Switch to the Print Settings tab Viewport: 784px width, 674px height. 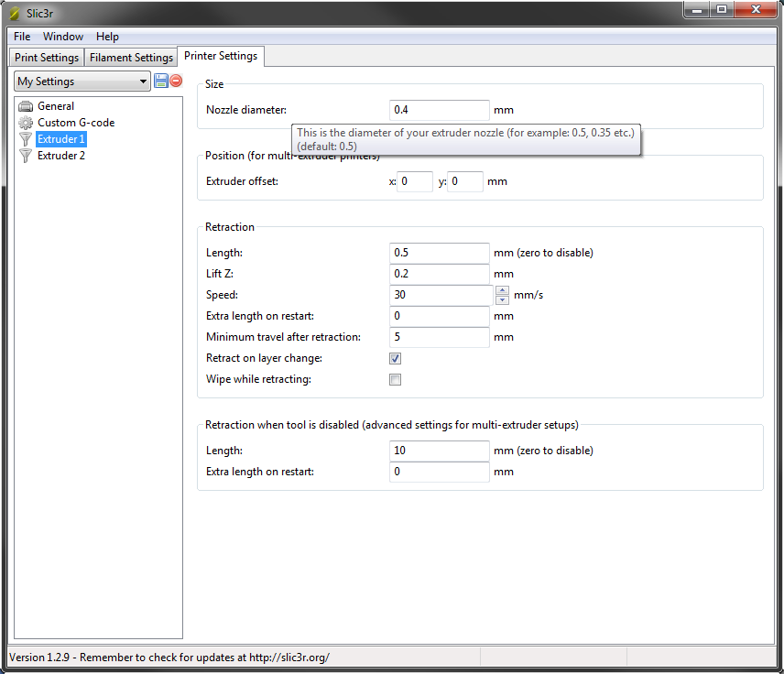coord(47,58)
